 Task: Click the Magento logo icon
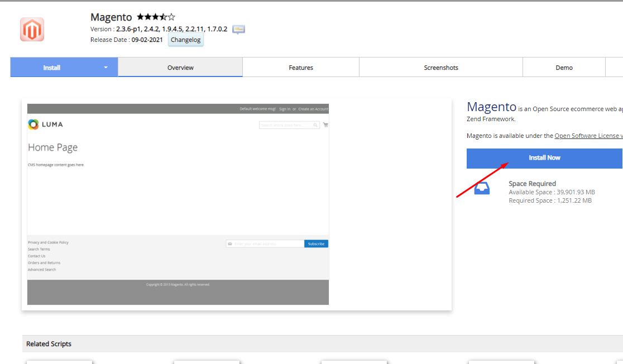[32, 30]
